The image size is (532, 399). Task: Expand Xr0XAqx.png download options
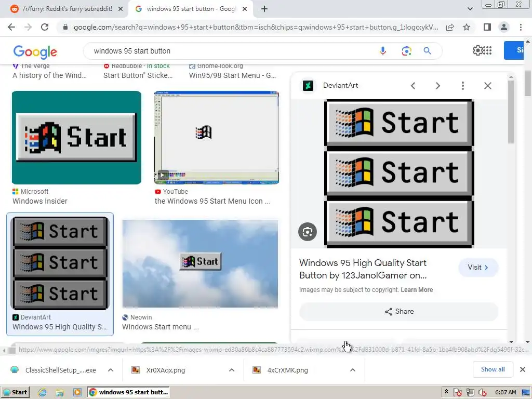231,370
